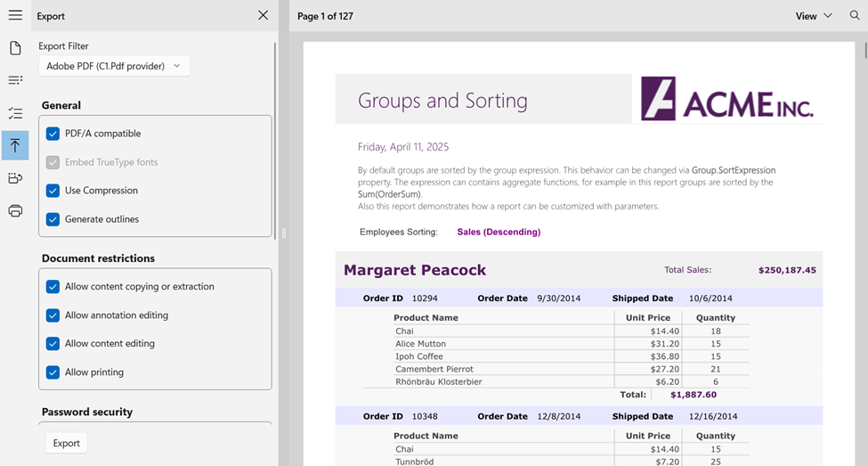Click the panel splitter grip handle
Image resolution: width=868 pixels, height=466 pixels.
point(283,233)
